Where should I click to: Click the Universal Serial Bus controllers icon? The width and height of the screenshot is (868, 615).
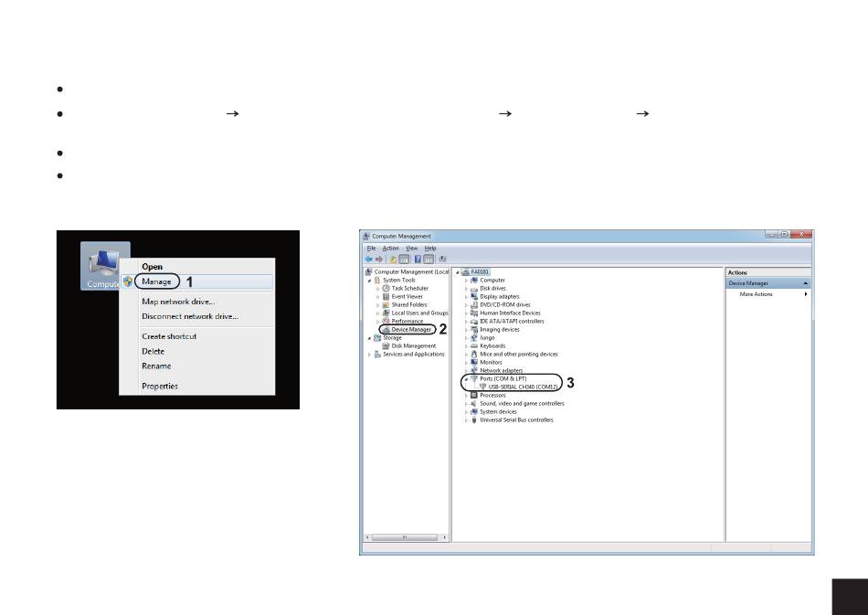(x=473, y=420)
